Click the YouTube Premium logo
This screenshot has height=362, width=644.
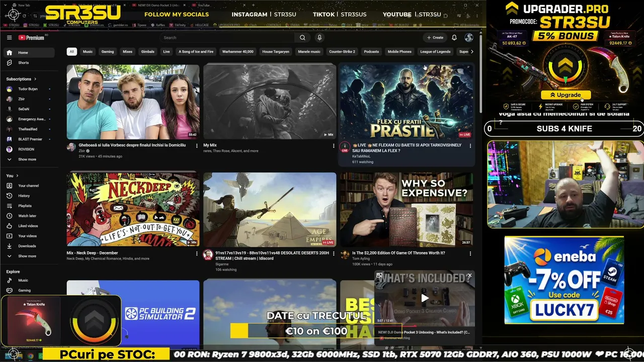tap(32, 38)
